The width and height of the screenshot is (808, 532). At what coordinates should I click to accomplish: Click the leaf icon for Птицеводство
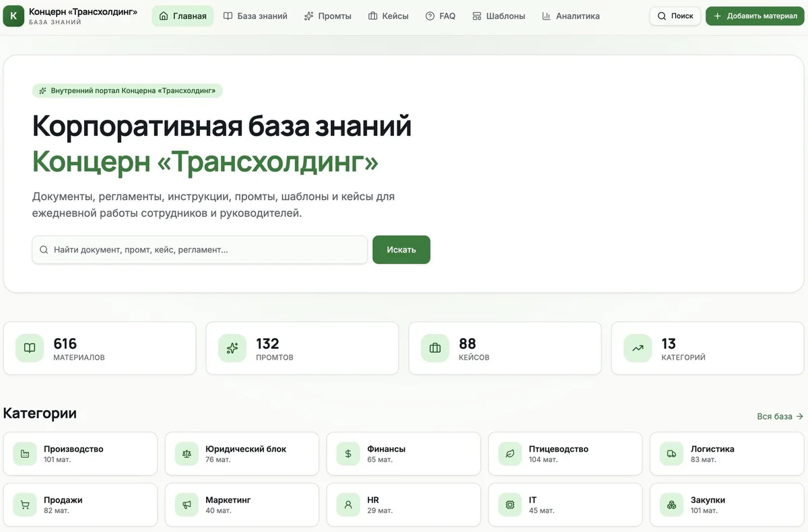(x=510, y=454)
